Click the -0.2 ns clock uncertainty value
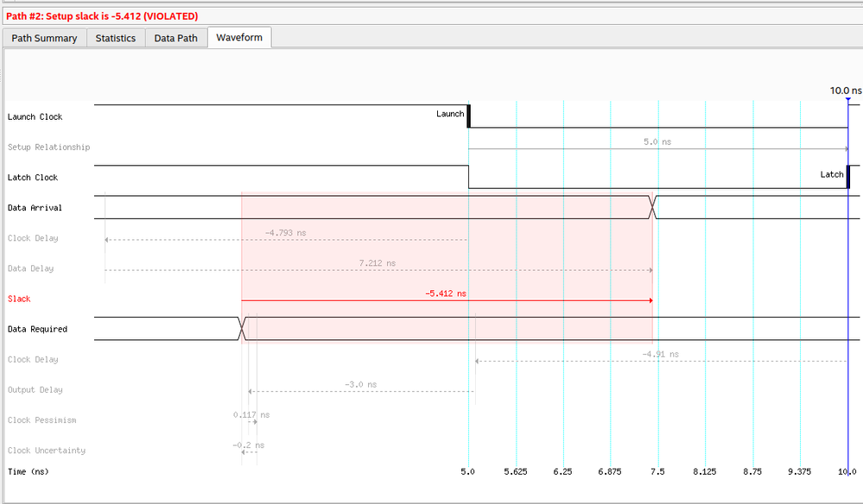The image size is (863, 504). (248, 444)
